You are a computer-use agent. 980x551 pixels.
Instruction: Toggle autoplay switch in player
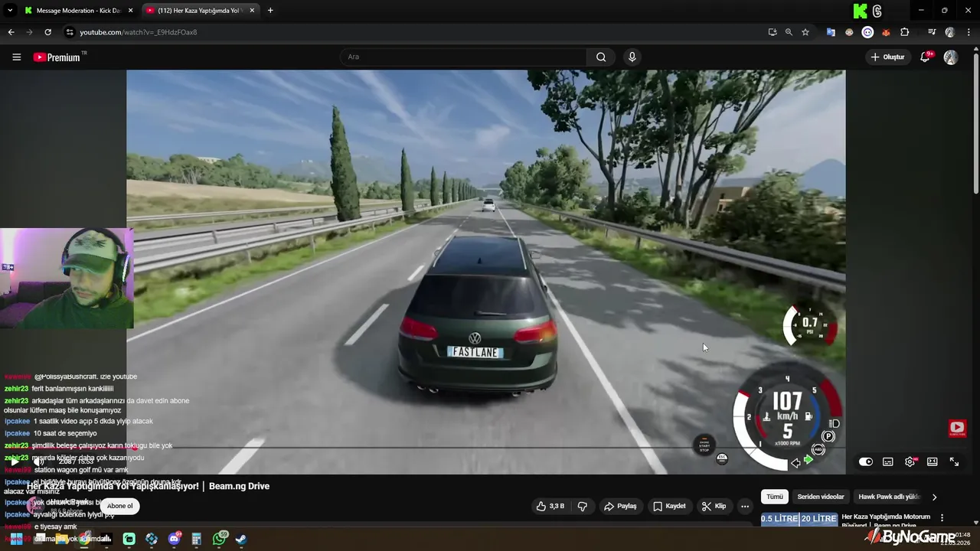click(x=865, y=461)
